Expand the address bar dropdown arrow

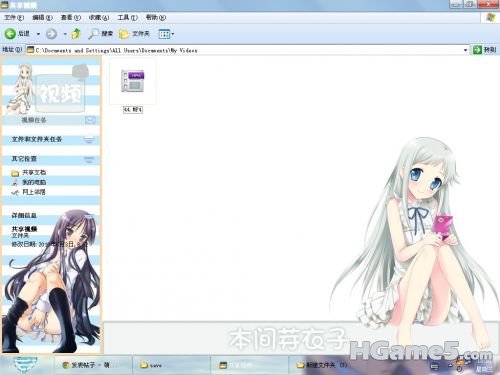click(465, 50)
